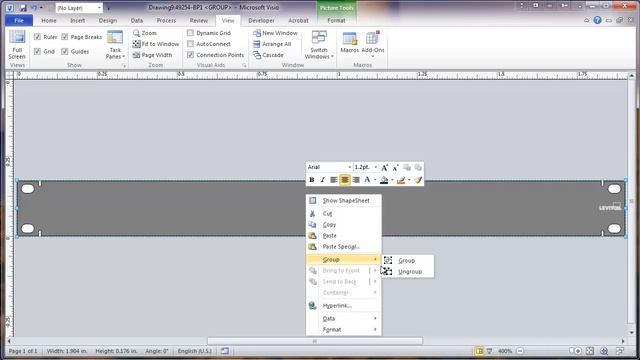Switch to the Data ribbon tab
This screenshot has height=360, width=640.
point(137,20)
